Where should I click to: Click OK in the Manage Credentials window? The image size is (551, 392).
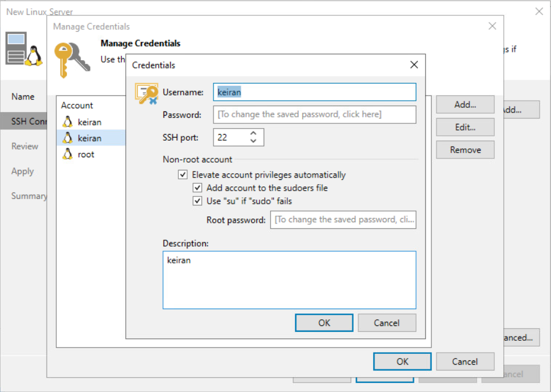(403, 362)
